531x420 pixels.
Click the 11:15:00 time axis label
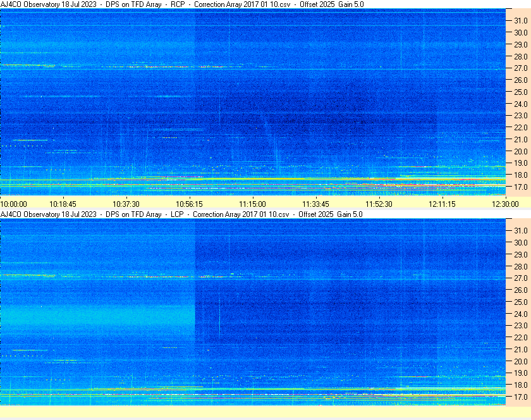(x=253, y=204)
